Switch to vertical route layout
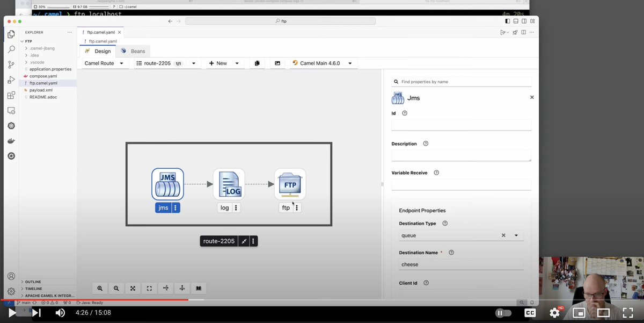Image resolution: width=644 pixels, height=323 pixels. pos(182,289)
